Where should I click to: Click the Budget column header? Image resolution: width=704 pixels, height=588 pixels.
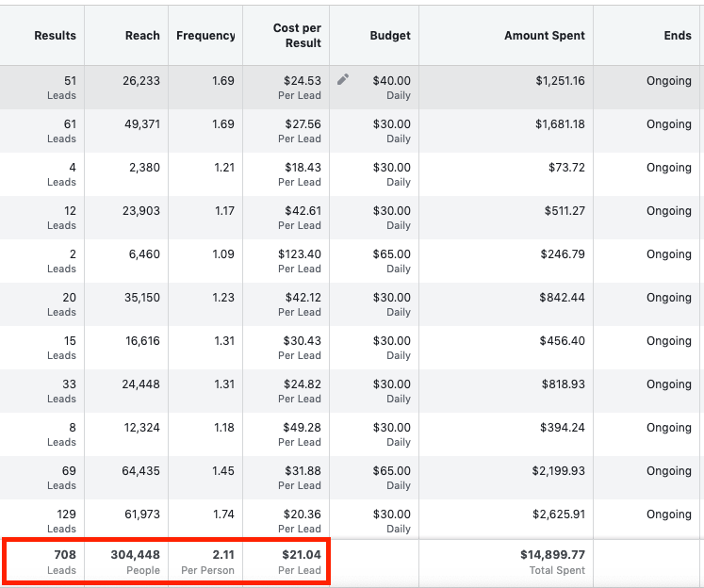click(x=390, y=36)
